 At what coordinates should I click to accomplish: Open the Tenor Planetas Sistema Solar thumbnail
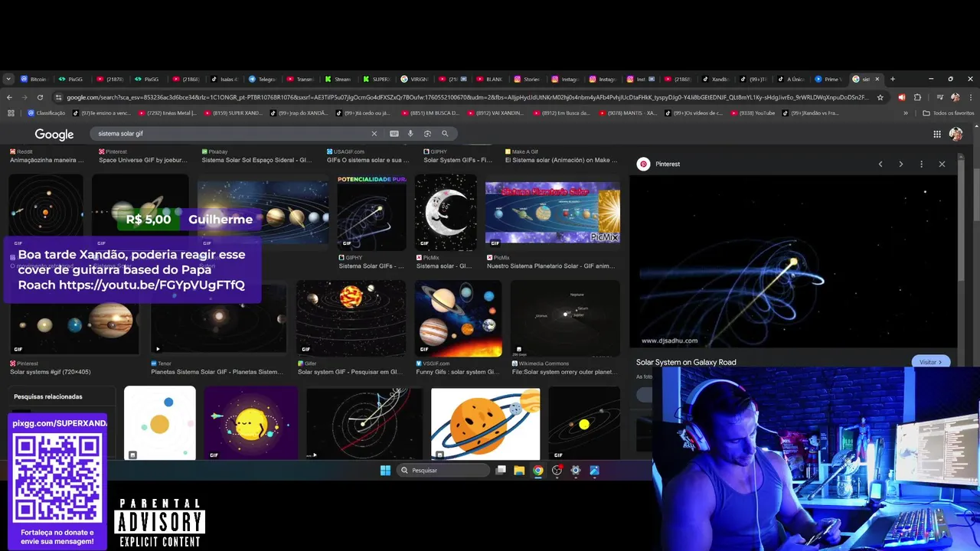[x=218, y=318]
